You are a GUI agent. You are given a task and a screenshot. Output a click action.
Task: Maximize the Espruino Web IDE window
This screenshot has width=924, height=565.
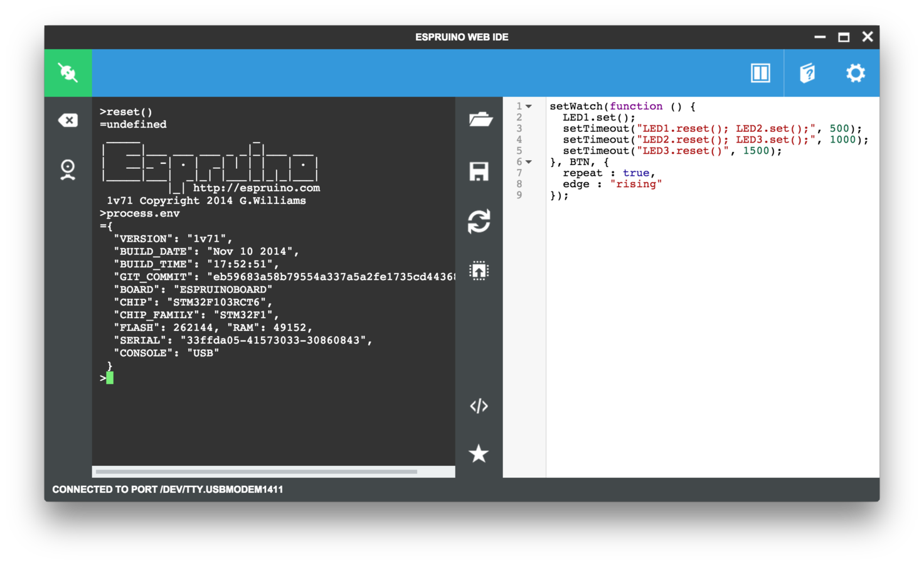pos(844,37)
